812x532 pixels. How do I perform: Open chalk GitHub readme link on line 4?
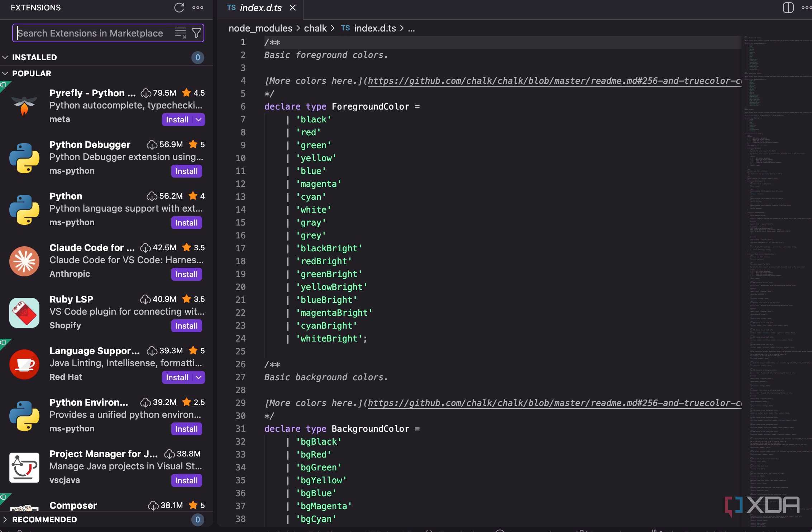point(554,81)
